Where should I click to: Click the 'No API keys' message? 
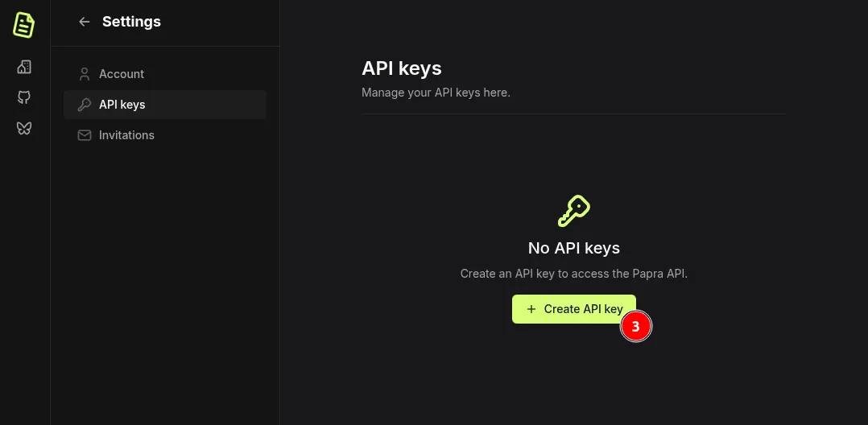(573, 248)
